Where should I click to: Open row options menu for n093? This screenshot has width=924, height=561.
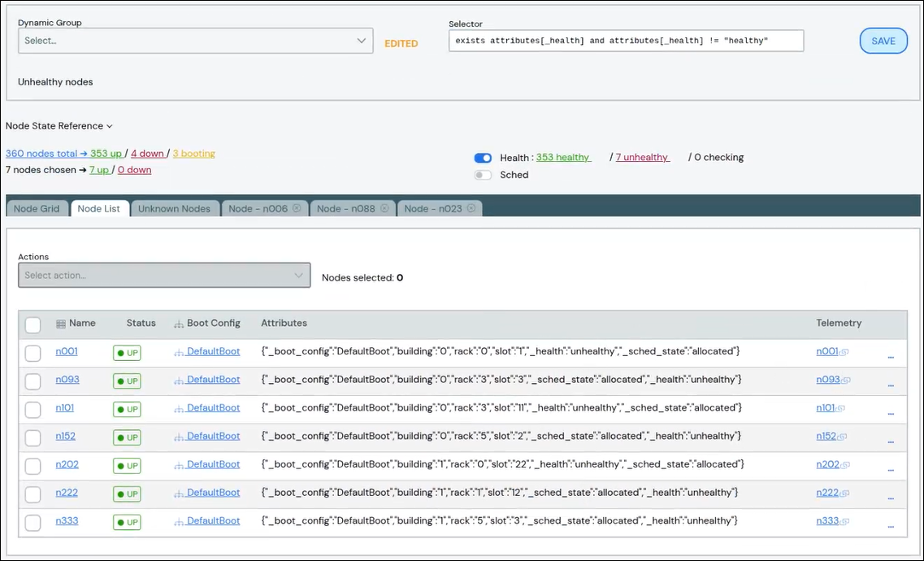891,385
